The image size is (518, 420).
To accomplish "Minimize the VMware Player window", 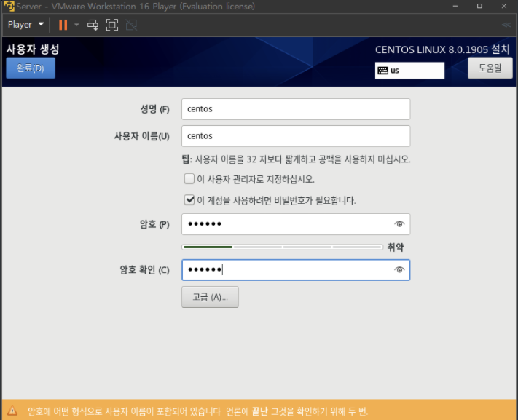I will (x=455, y=7).
